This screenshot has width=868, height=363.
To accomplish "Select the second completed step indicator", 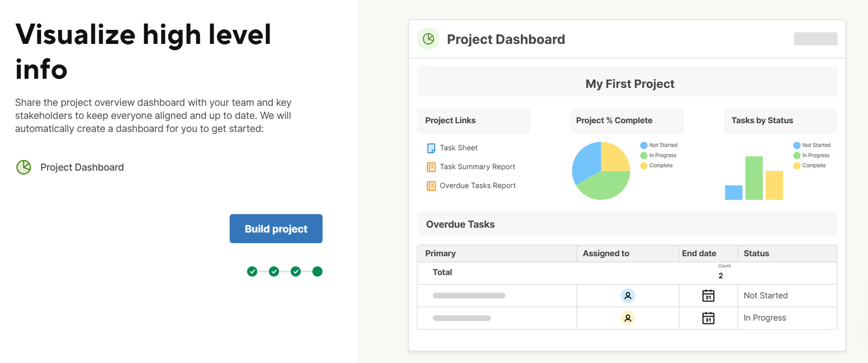I will coord(274,271).
